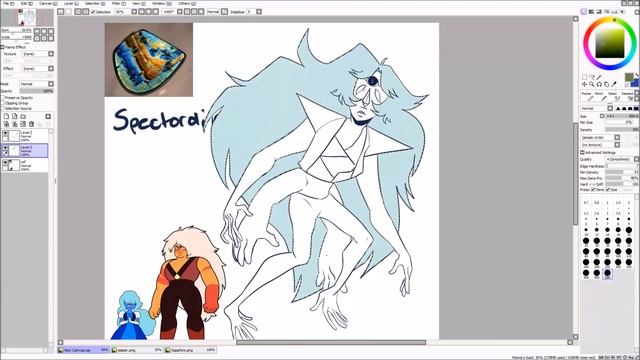Hide the top Layer 2 using its eye icon
Image resolution: width=640 pixels, height=360 pixels.
point(5,133)
